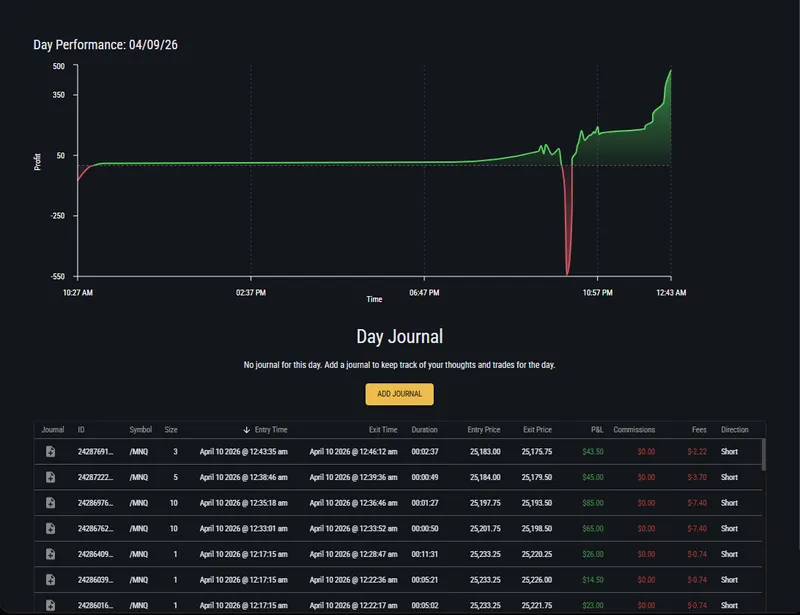Click the $85.00 P&L value
800x615 pixels.
coord(593,503)
